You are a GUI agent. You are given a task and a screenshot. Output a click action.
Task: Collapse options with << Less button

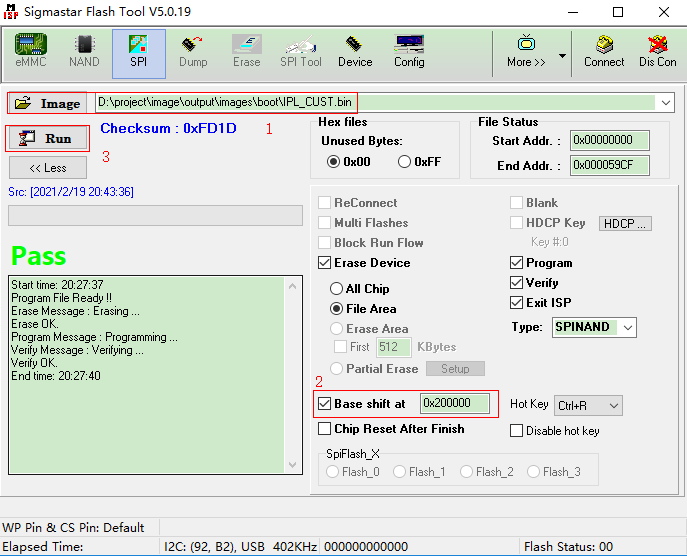(x=48, y=168)
